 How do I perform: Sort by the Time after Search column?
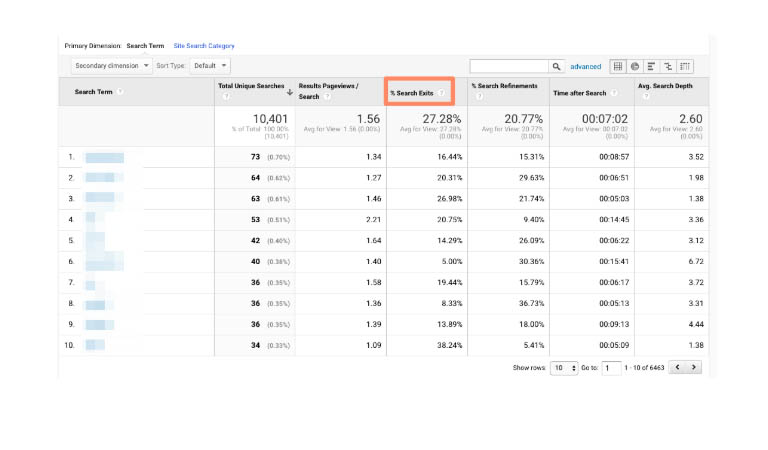579,93
